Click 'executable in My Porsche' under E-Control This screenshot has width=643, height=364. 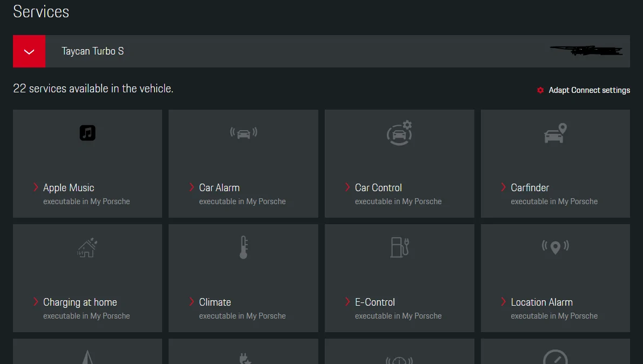[x=398, y=316]
